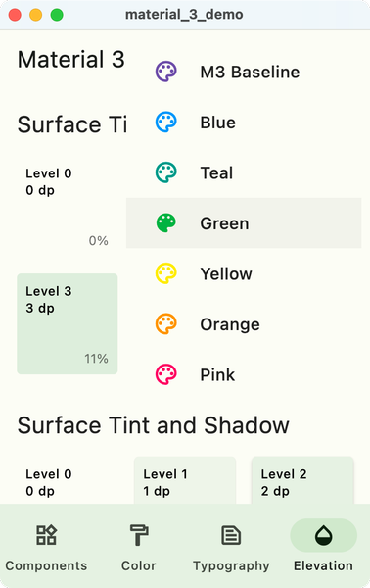Click the Elevation droplet icon
Viewport: 370px width, 588px height.
(323, 535)
